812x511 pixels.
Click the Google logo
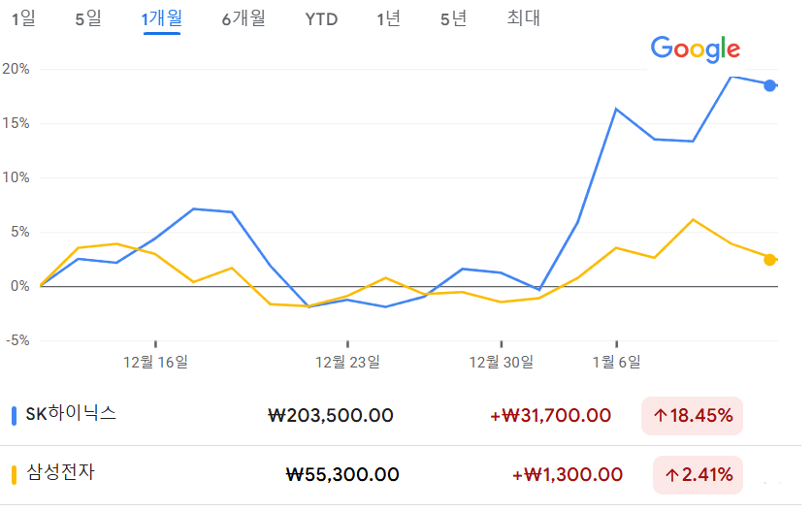point(696,49)
